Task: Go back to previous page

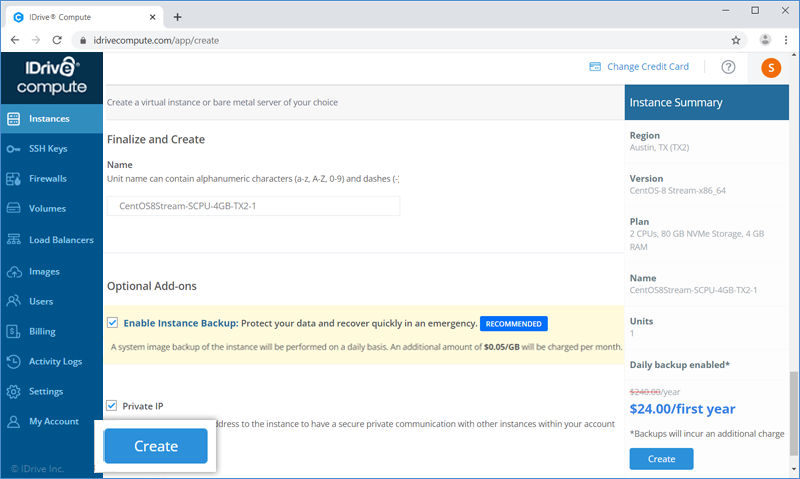Action: point(15,40)
